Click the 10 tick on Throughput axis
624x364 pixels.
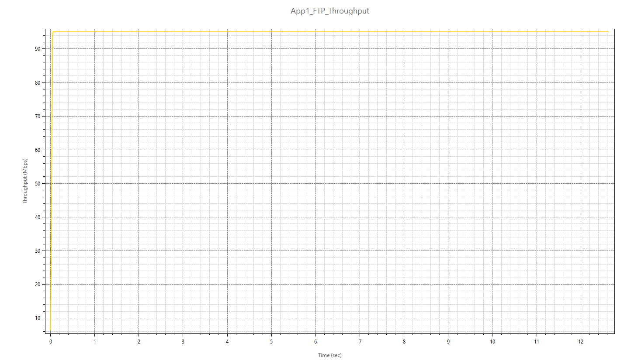pyautogui.click(x=38, y=318)
